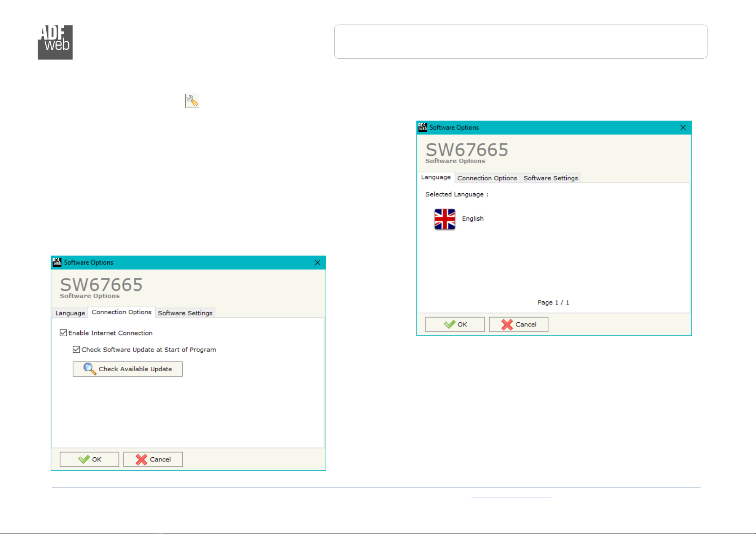Click the Page 1 / 1 indicator

(553, 302)
